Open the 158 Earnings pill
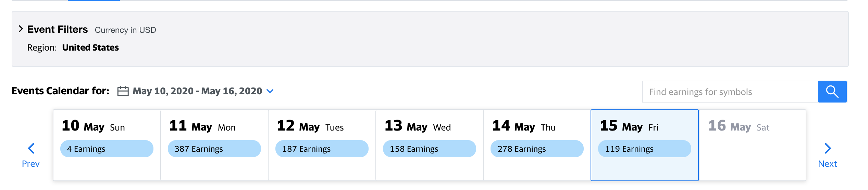The width and height of the screenshot is (868, 190). pyautogui.click(x=429, y=149)
